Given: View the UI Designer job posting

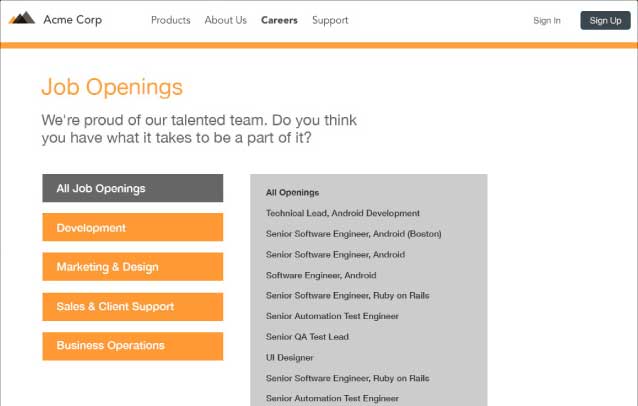Looking at the screenshot, I should 289,358.
